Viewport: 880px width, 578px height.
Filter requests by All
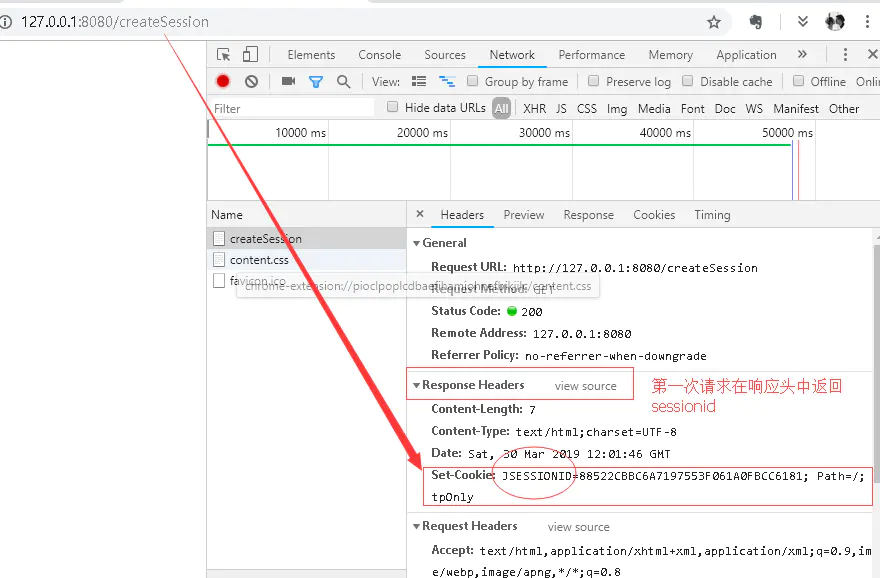click(502, 108)
